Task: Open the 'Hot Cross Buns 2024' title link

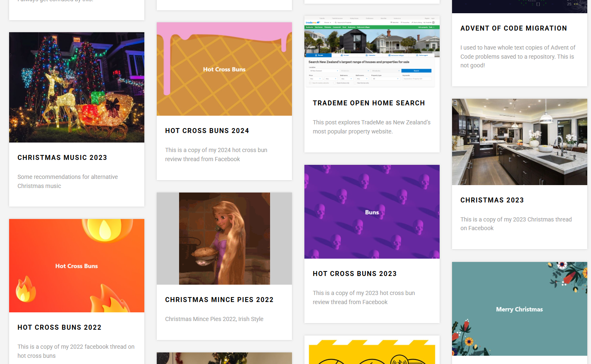Action: 207,131
